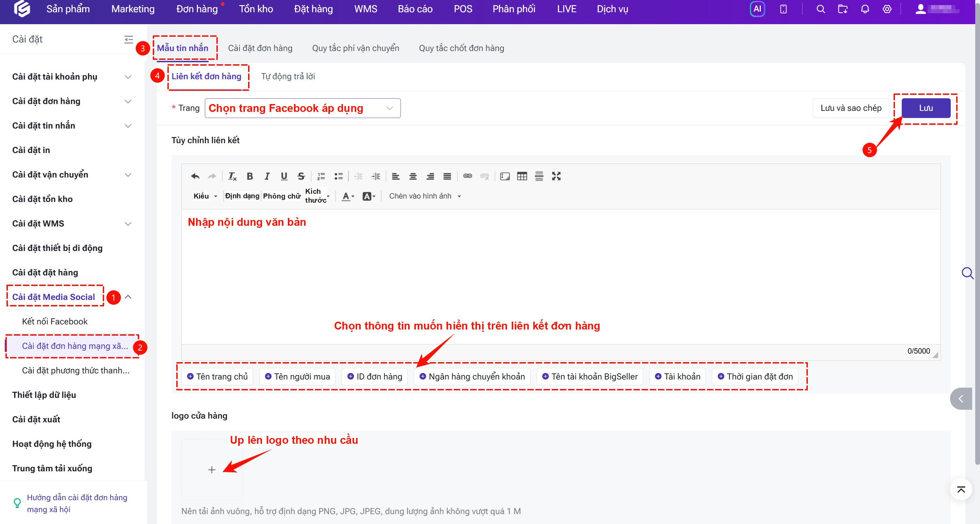Viewport: 980px width, 524px height.
Task: Click the AI assistant icon
Action: [757, 9]
